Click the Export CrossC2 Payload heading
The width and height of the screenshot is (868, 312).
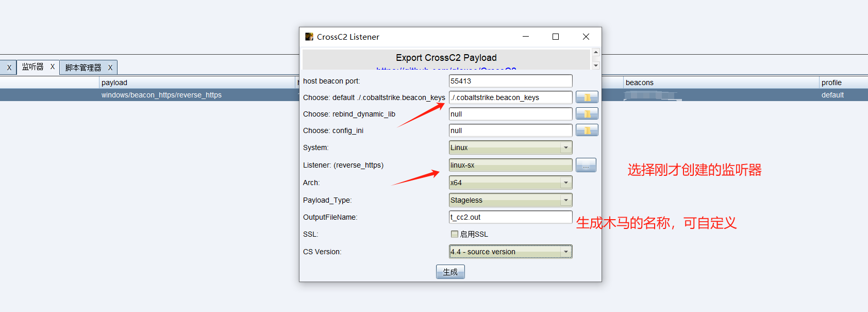[446, 58]
